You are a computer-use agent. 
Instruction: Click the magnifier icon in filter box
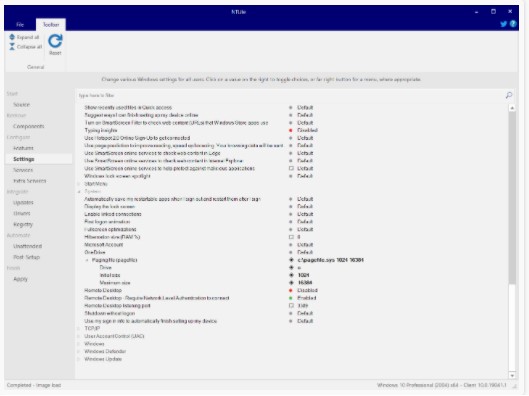[x=509, y=95]
